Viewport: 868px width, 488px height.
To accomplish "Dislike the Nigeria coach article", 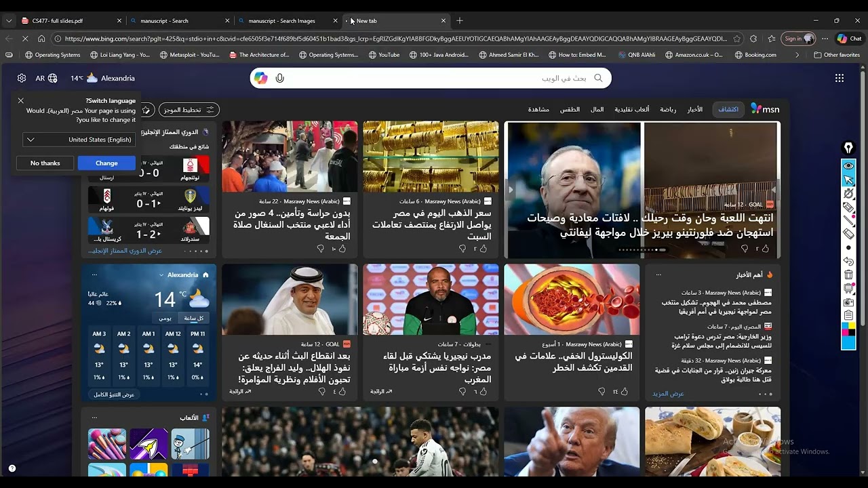I will (462, 391).
